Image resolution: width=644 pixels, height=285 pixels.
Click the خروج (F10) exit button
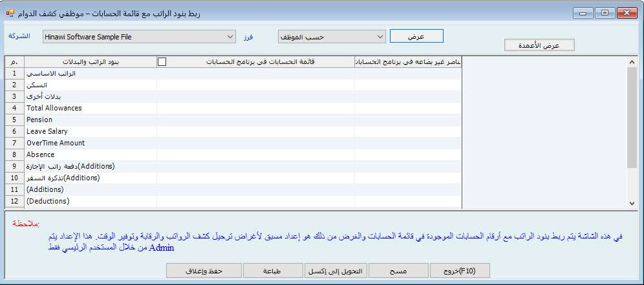459,271
